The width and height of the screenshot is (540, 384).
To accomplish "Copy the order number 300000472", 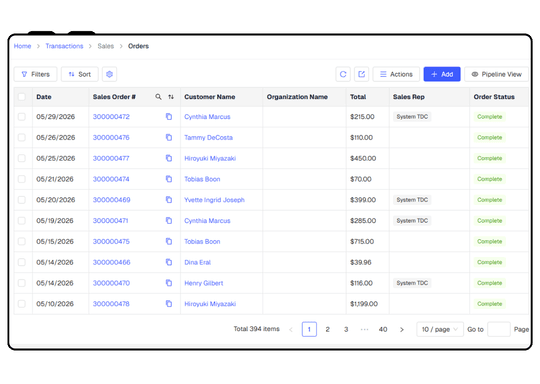I will coord(169,117).
